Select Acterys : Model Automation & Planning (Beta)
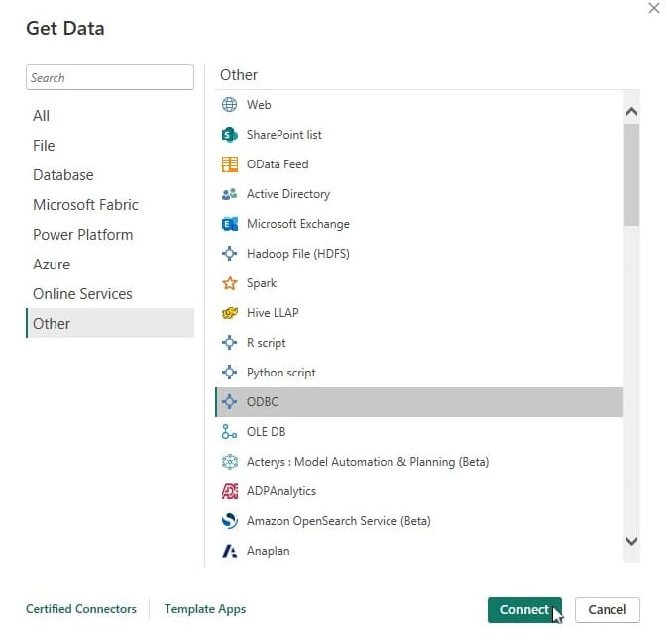This screenshot has height=644, width=667. coord(419,462)
